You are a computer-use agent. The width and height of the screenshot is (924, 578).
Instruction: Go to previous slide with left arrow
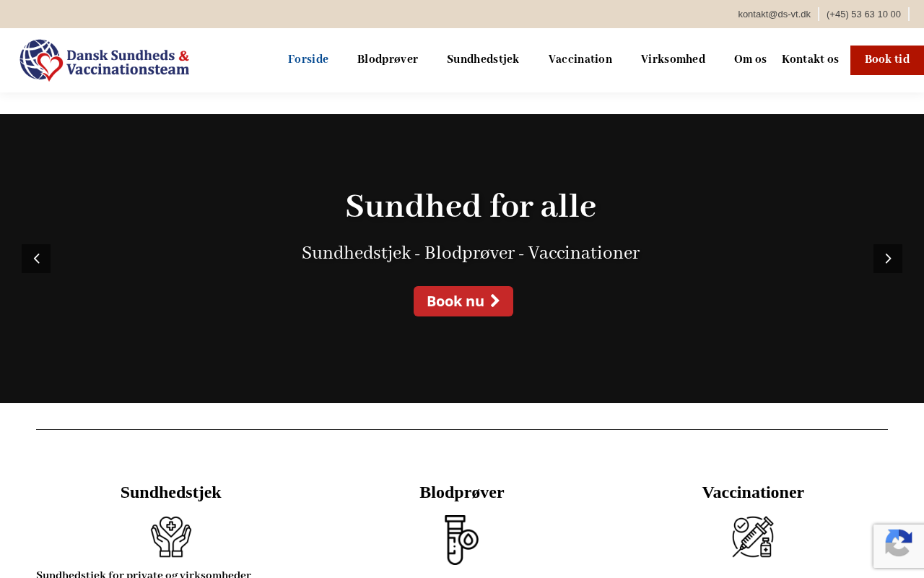[36, 259]
